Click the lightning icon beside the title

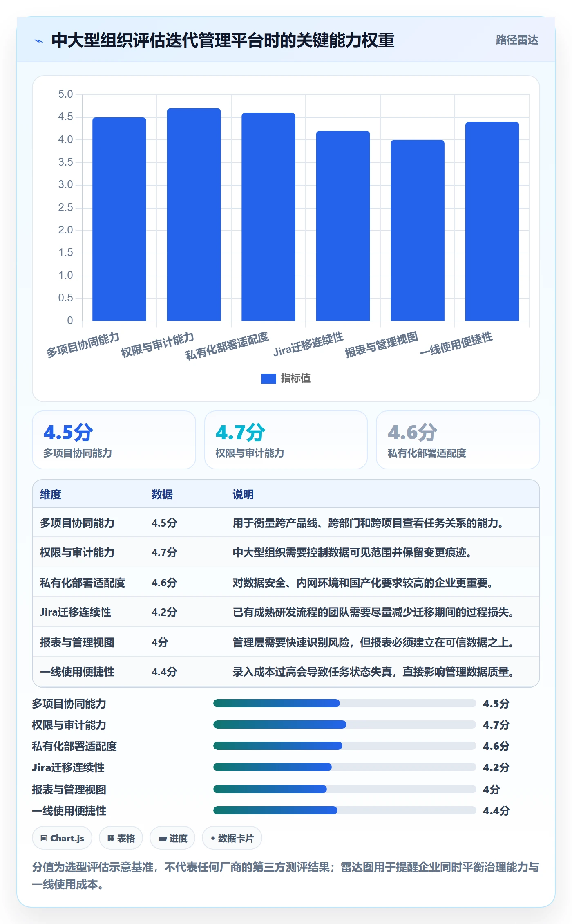39,40
